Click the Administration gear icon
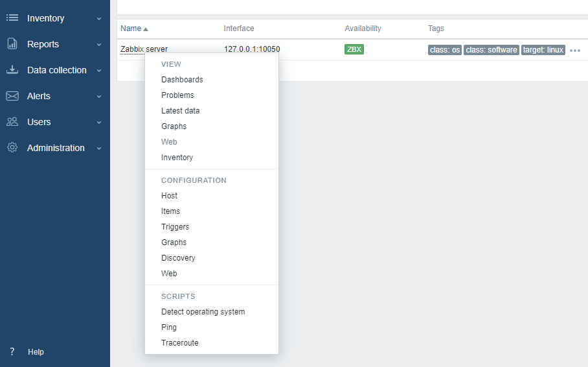 12,147
